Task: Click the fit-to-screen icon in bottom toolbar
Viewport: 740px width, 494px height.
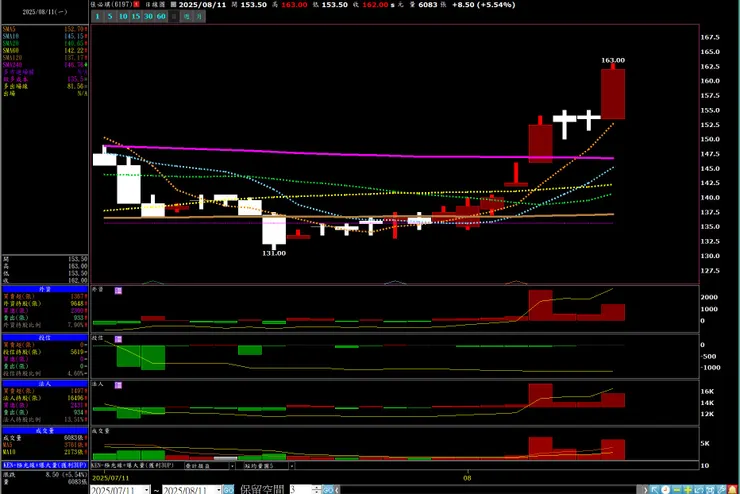Action: [x=710, y=490]
